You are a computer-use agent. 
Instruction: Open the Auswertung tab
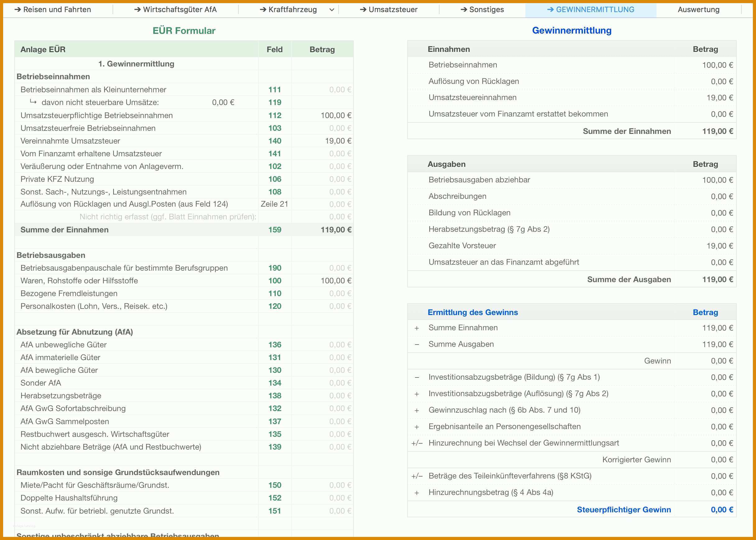(x=698, y=10)
